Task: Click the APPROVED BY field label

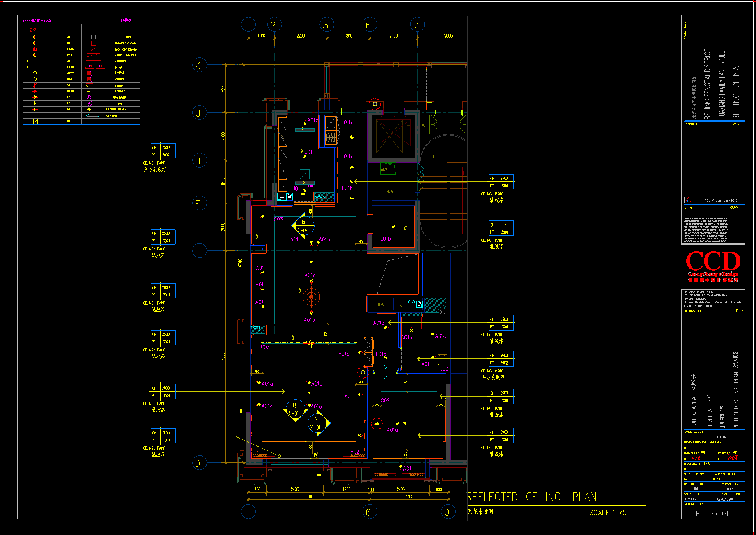Action: (x=723, y=474)
